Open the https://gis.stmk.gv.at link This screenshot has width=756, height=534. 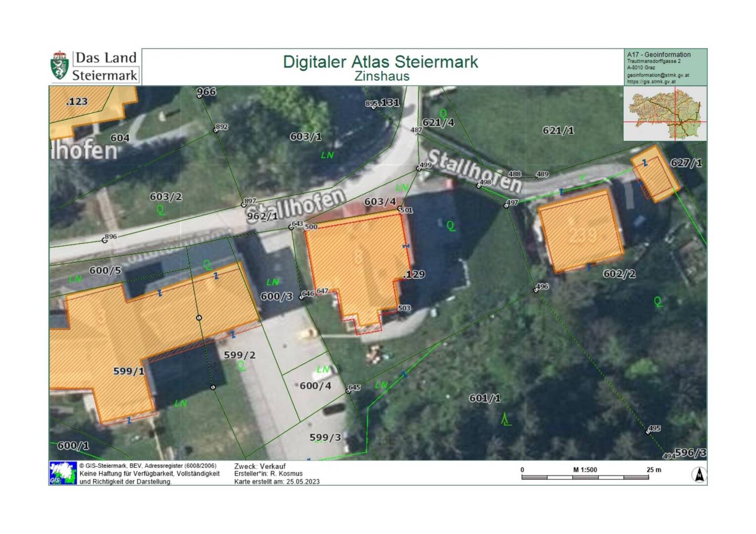[651, 81]
